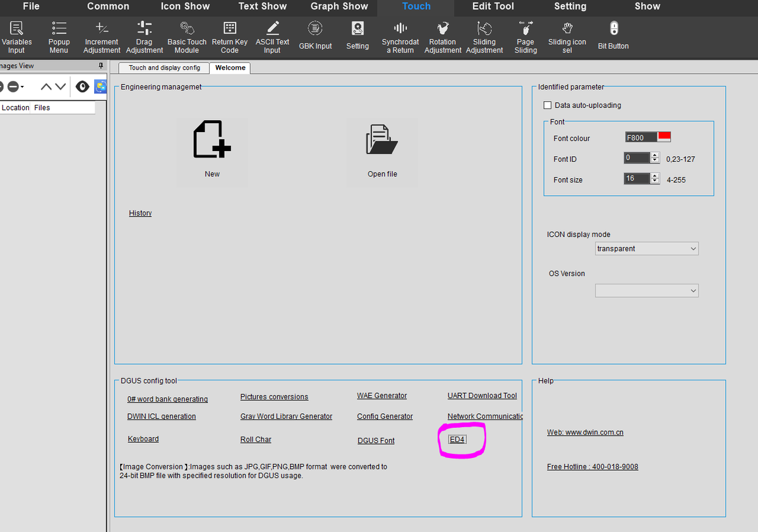
Task: Switch to the Text Show ribbon tab
Action: (263, 6)
